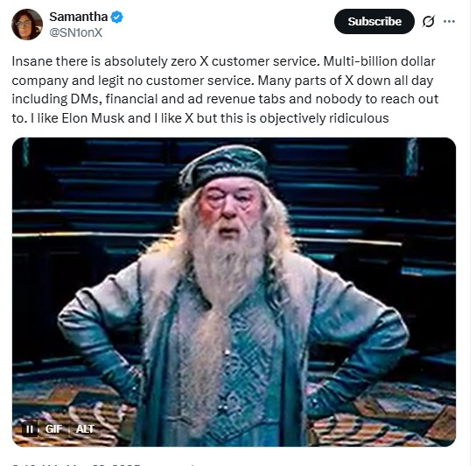
Task: Show the ALT text description badge
Action: tap(85, 429)
